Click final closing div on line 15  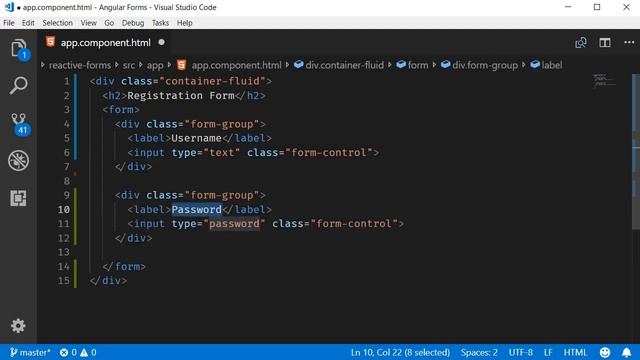[x=108, y=281]
